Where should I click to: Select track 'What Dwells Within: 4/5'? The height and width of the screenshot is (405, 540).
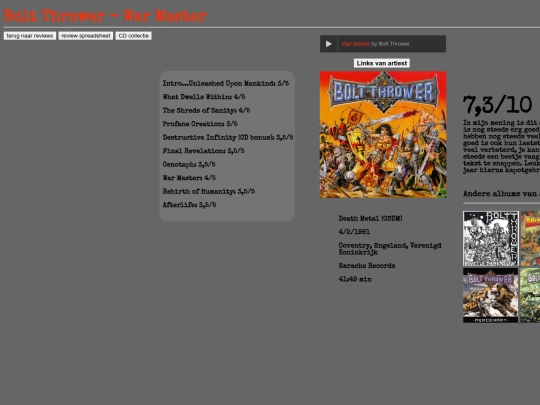(x=204, y=97)
